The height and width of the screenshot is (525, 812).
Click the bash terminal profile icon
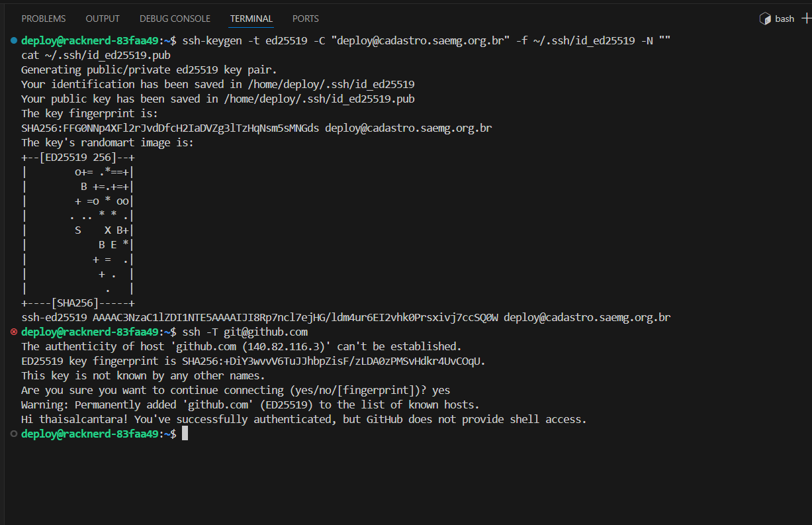point(765,19)
